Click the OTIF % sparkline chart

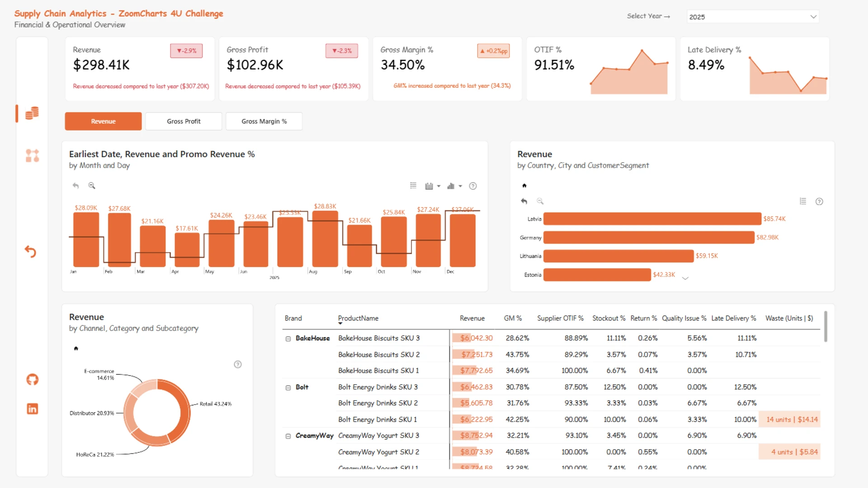point(629,72)
